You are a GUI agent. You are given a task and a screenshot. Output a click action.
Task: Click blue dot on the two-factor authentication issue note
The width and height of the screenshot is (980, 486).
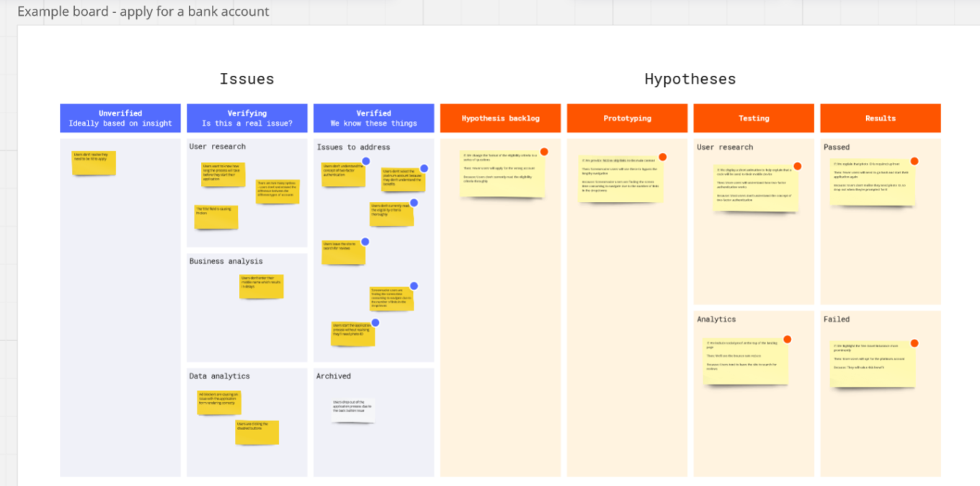(x=366, y=162)
